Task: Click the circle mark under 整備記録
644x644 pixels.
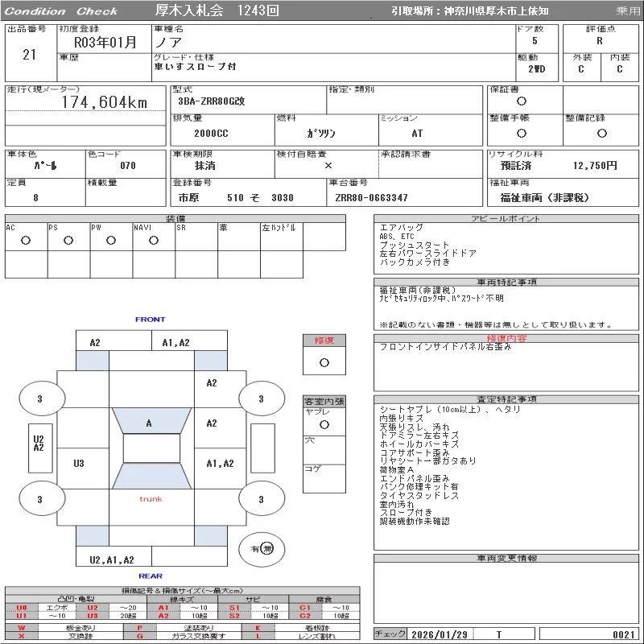Action: 601,133
